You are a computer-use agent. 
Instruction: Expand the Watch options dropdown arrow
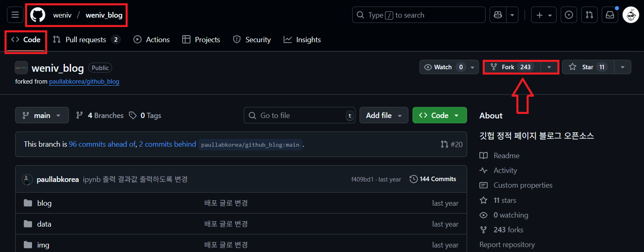[x=473, y=67]
